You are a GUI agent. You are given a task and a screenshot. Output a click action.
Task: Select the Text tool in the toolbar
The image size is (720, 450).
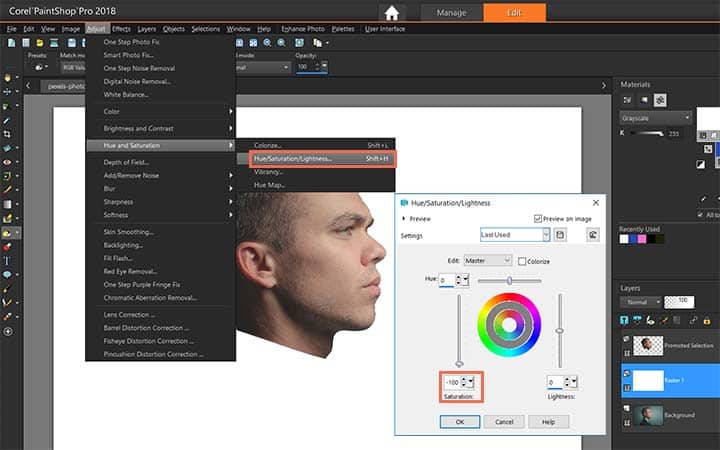7,260
